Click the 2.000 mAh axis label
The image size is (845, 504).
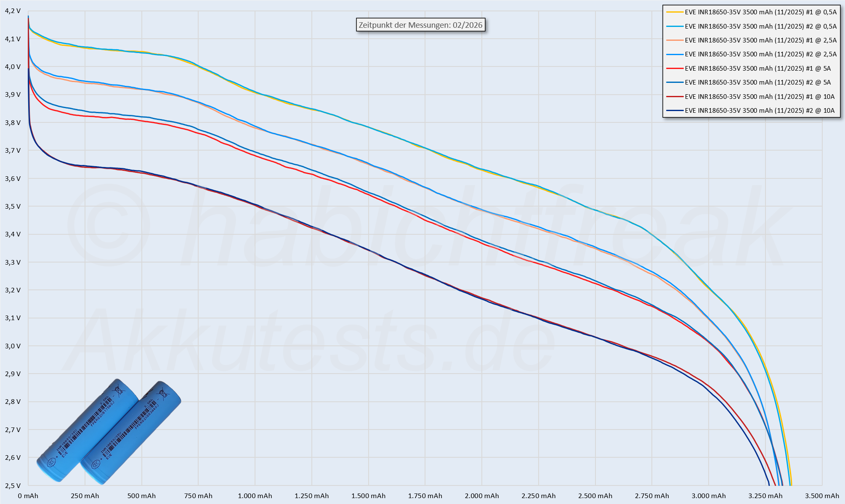pos(482,496)
